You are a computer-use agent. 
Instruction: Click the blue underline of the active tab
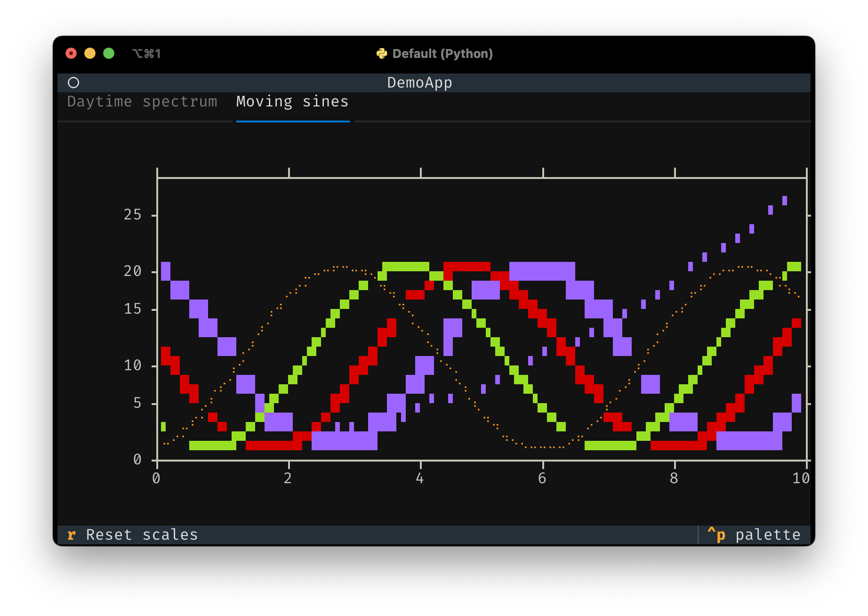pos(293,121)
